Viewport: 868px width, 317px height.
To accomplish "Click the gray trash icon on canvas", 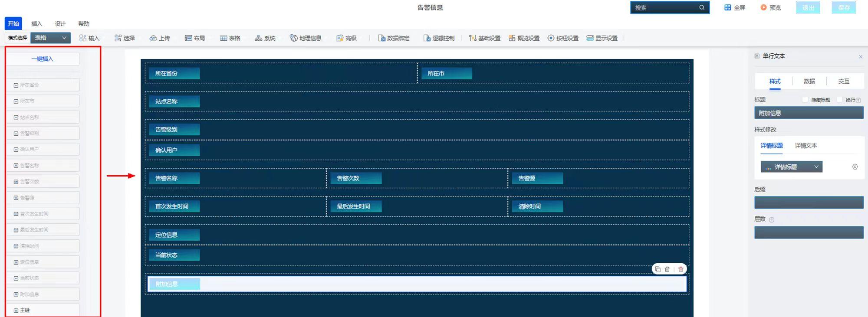I will [667, 269].
